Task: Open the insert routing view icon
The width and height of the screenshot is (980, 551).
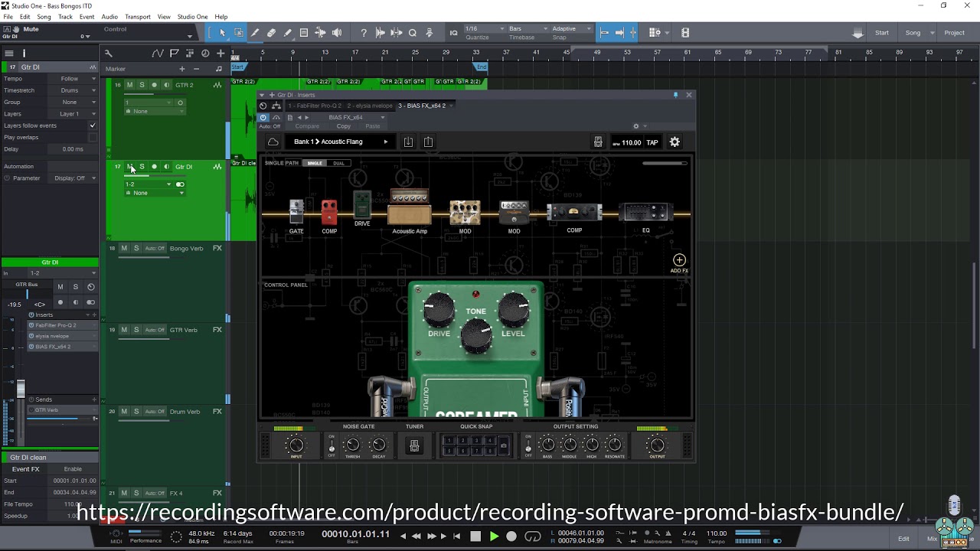Action: pyautogui.click(x=276, y=106)
